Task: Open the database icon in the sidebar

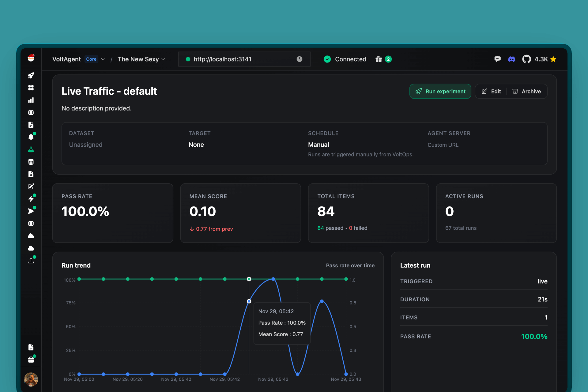Action: point(31,162)
